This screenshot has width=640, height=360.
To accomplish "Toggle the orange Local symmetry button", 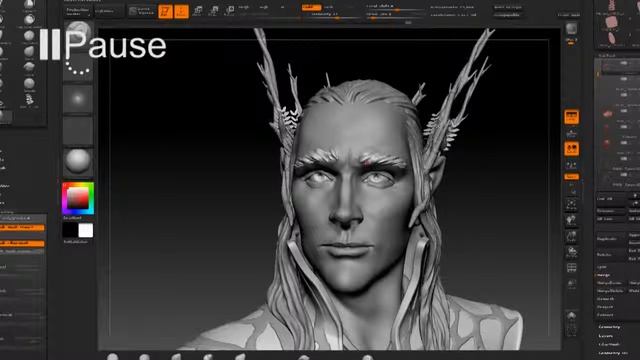I will [x=571, y=149].
